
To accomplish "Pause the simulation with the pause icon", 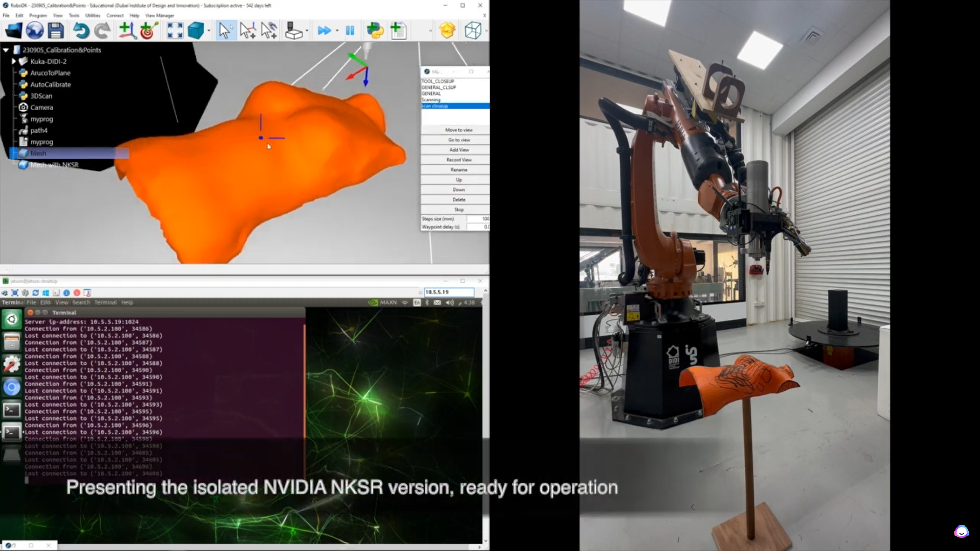I will coord(350,31).
